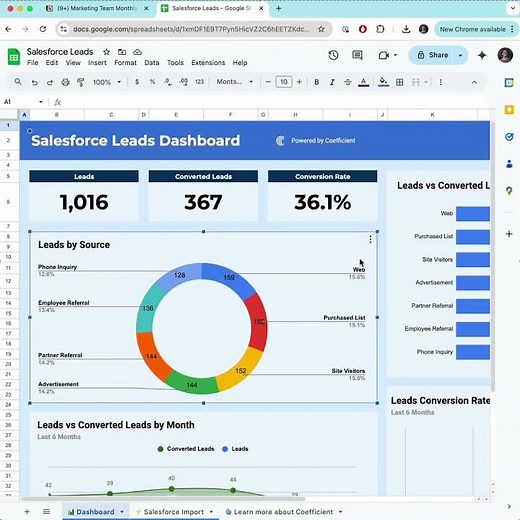Increase font size plus button

coord(299,82)
